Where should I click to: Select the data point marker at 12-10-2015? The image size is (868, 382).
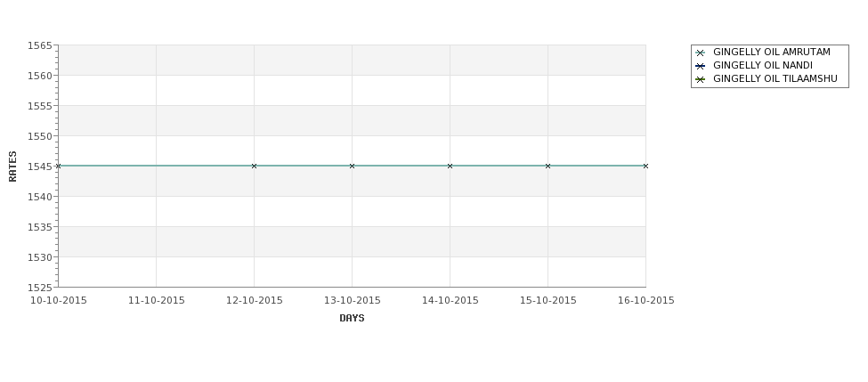pos(254,167)
